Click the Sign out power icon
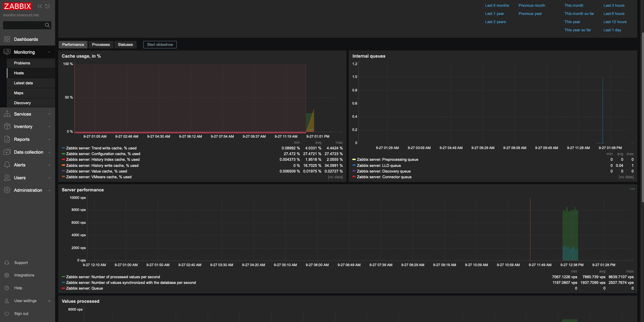Image resolution: width=644 pixels, height=322 pixels. [x=7, y=314]
